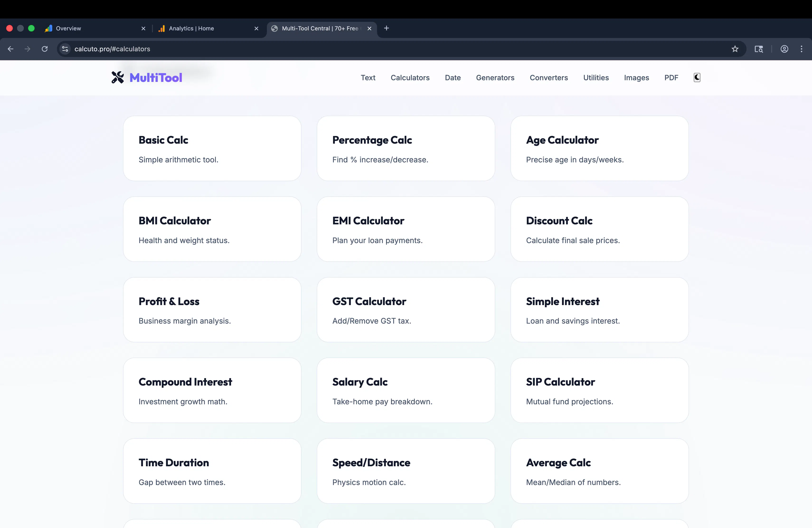Open the Simple Interest card
Image resolution: width=812 pixels, height=528 pixels.
[x=600, y=310]
